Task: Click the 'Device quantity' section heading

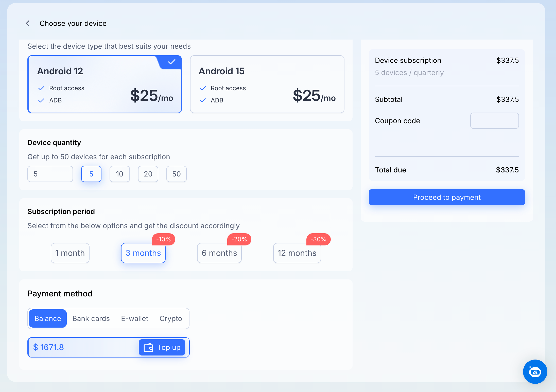Action: tap(54, 142)
